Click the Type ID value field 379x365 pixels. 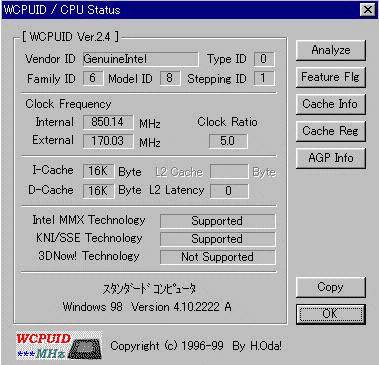coord(264,59)
